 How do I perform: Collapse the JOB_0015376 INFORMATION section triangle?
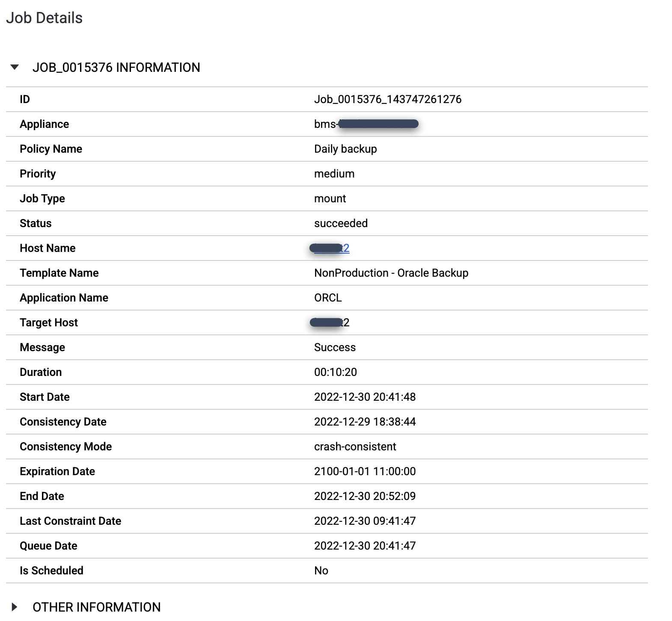pos(15,67)
